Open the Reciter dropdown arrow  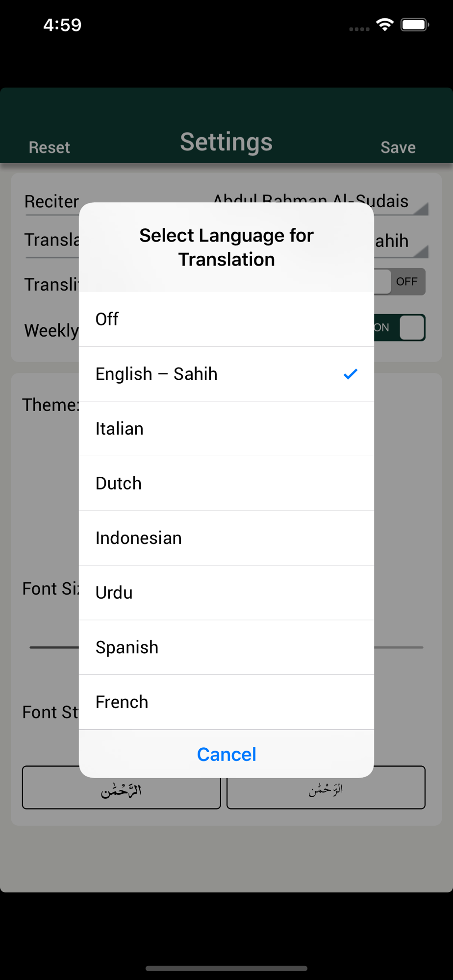(x=421, y=209)
